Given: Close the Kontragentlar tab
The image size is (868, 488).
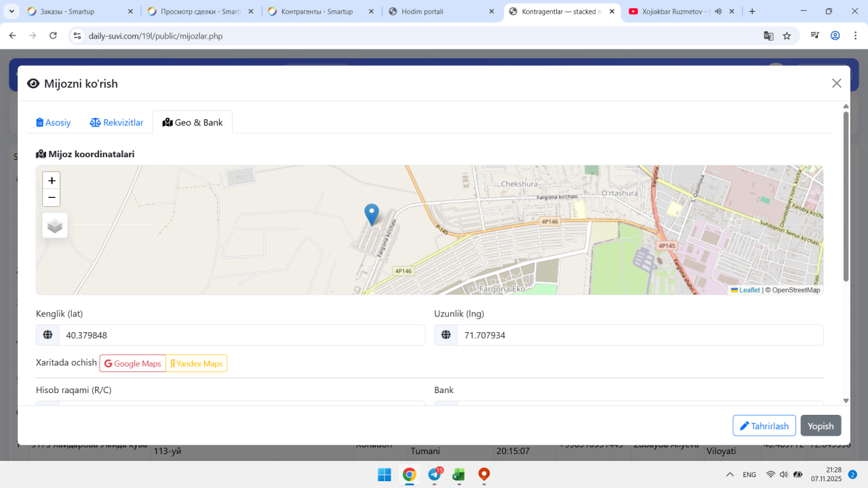Looking at the screenshot, I should point(612,12).
